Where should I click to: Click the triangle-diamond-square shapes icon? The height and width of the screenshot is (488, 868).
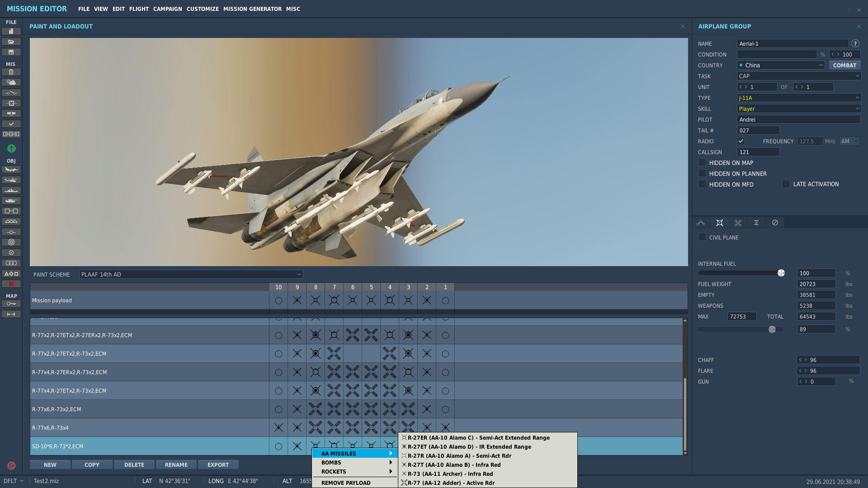pyautogui.click(x=11, y=273)
